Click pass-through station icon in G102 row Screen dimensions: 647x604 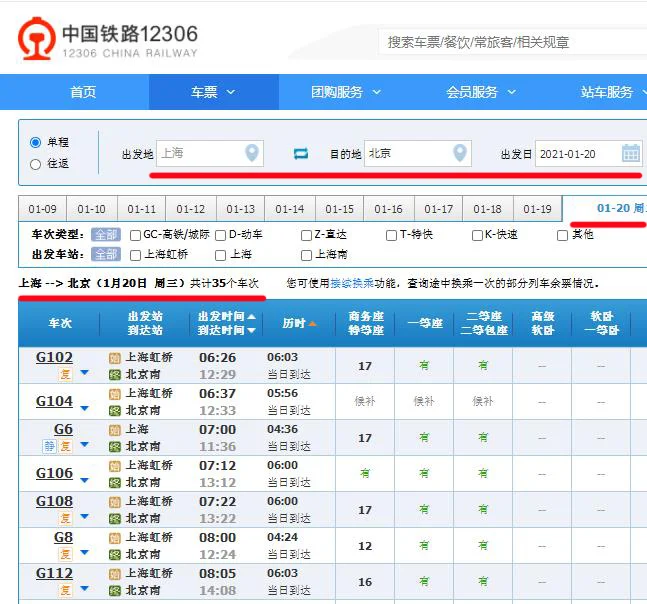[x=115, y=375]
